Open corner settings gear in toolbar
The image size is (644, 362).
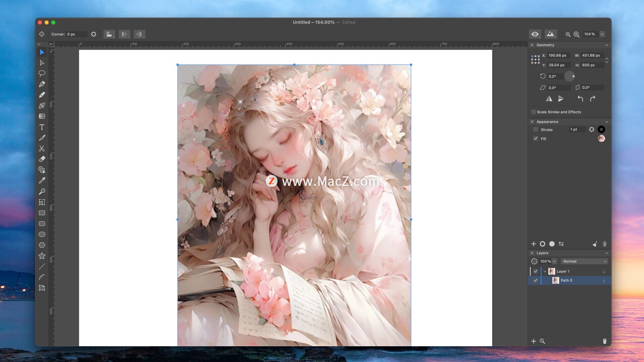(94, 34)
